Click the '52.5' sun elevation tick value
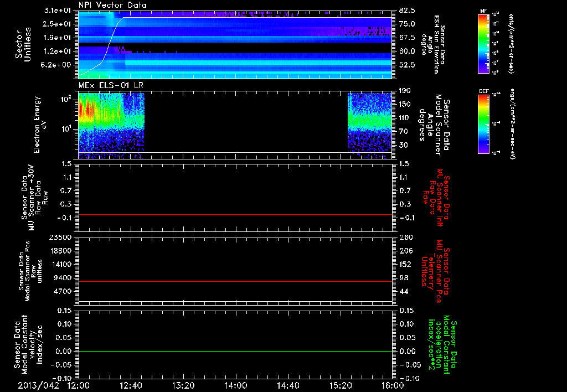This screenshot has height=392, width=567. coord(407,65)
